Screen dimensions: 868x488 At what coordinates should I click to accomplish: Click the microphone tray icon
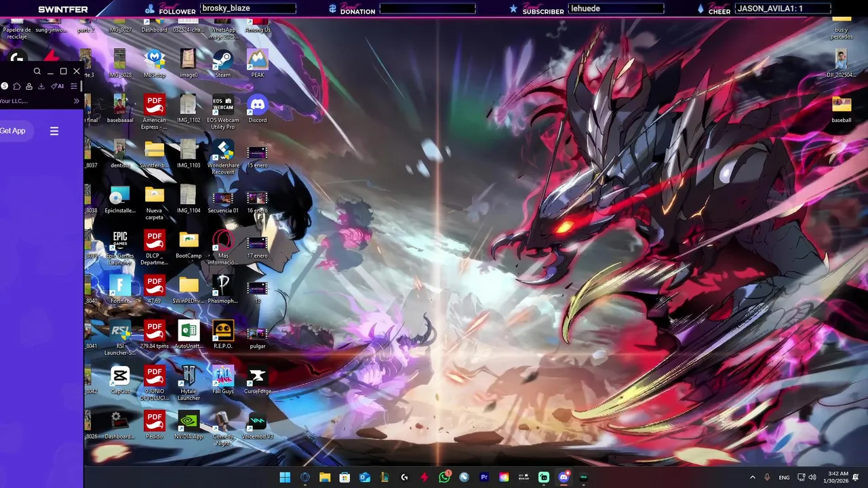pyautogui.click(x=767, y=478)
